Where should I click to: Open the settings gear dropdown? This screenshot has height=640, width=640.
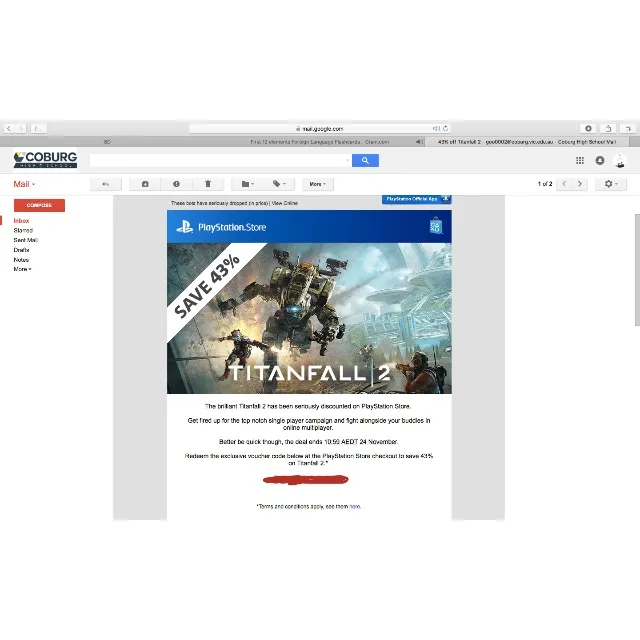click(x=611, y=184)
